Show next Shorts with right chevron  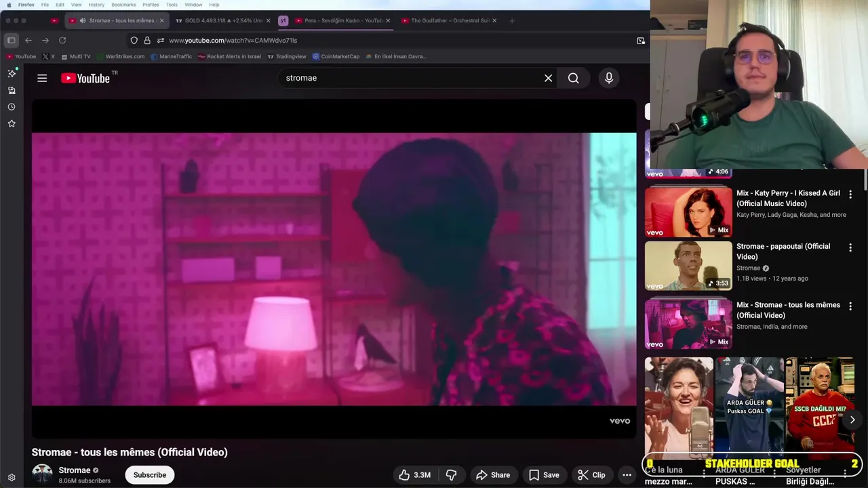(x=852, y=420)
